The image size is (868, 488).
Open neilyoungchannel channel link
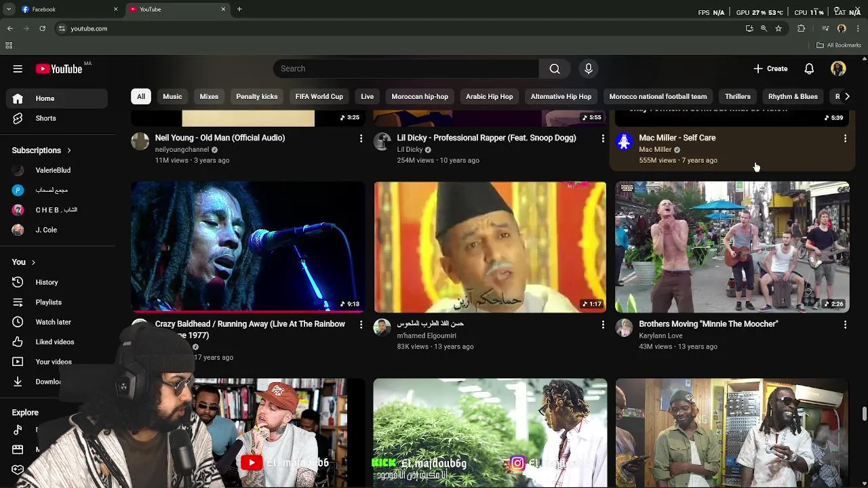click(182, 149)
